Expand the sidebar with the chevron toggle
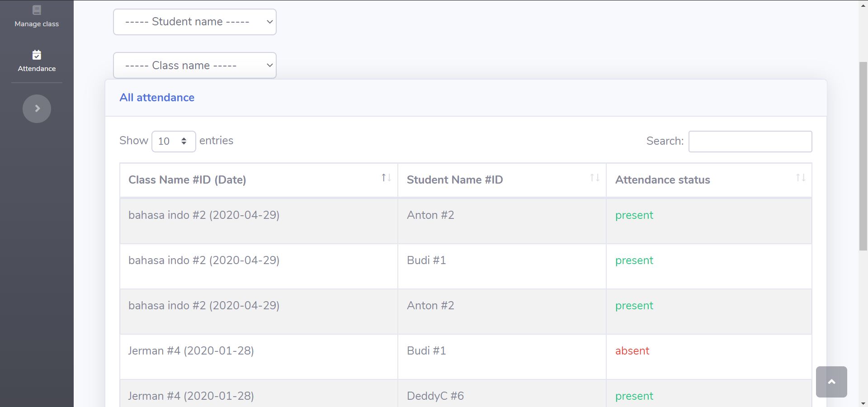Screen dimensions: 868x407 pyautogui.click(x=37, y=109)
